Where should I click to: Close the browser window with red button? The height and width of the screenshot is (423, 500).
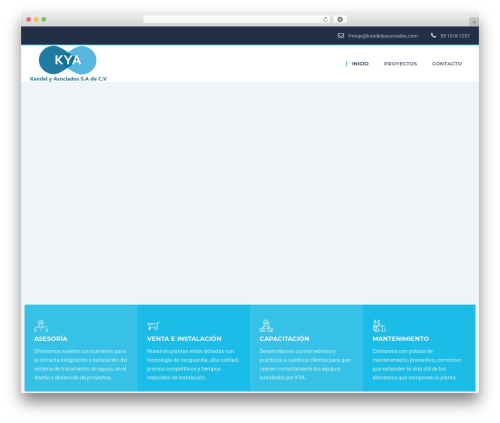coord(29,20)
